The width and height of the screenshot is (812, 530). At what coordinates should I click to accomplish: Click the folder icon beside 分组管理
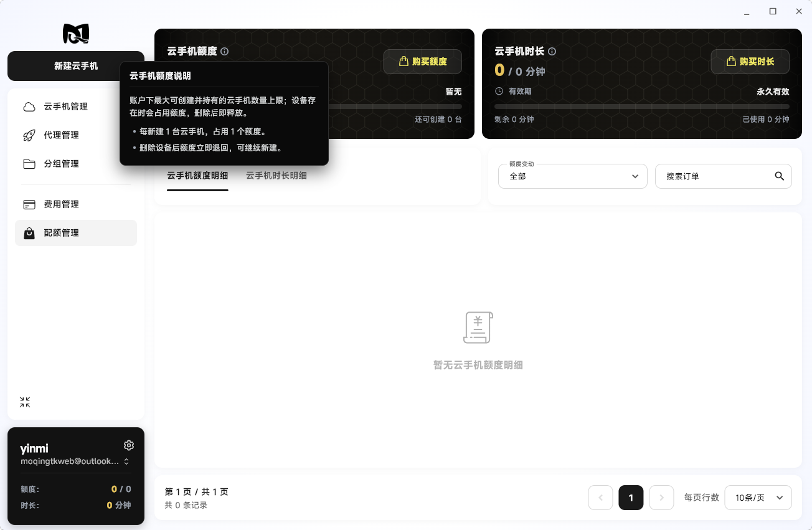pos(29,164)
